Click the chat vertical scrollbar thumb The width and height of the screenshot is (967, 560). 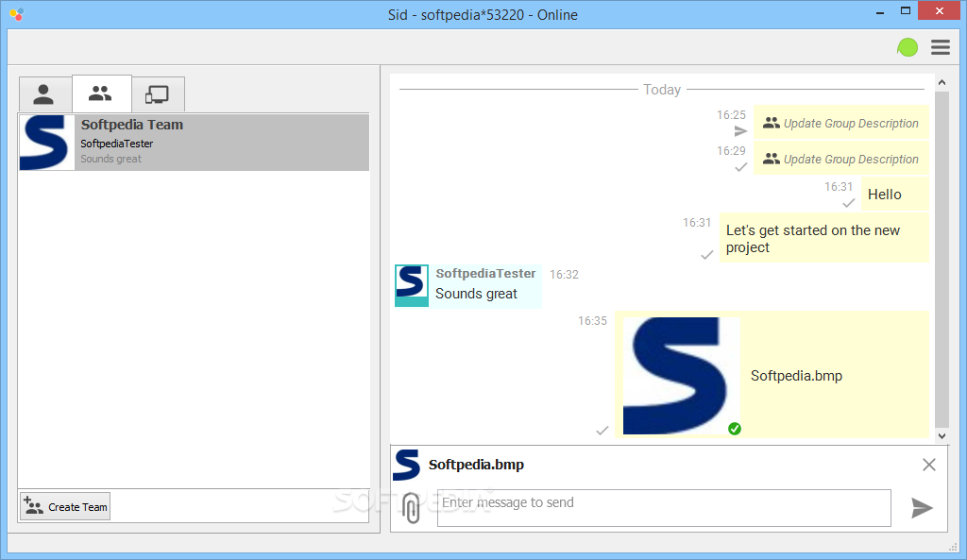point(942,259)
